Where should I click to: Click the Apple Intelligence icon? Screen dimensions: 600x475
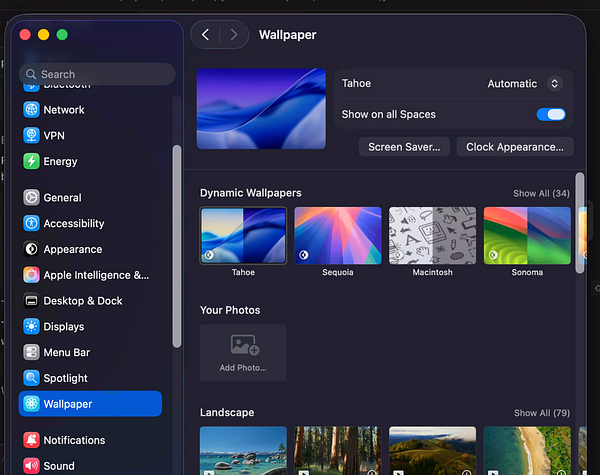31,275
